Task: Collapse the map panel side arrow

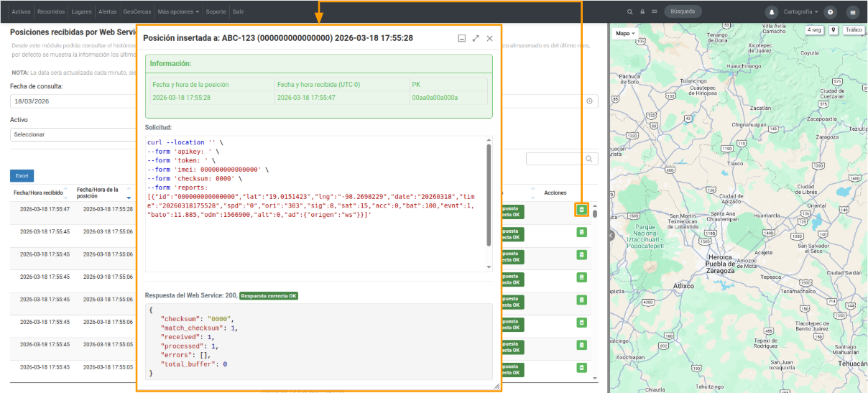Action: tap(611, 235)
